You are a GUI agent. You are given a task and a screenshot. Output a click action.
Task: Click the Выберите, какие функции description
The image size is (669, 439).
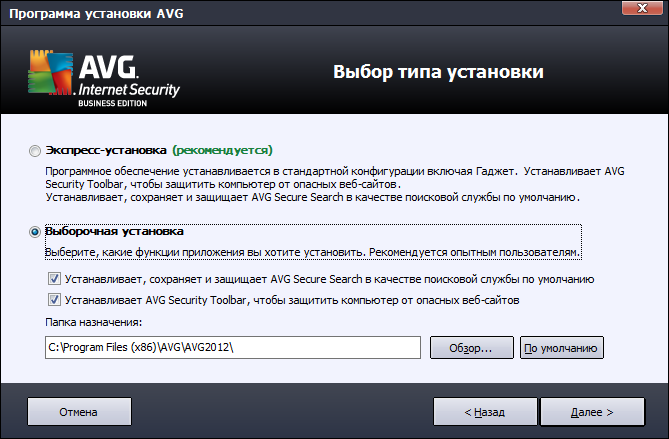point(313,252)
